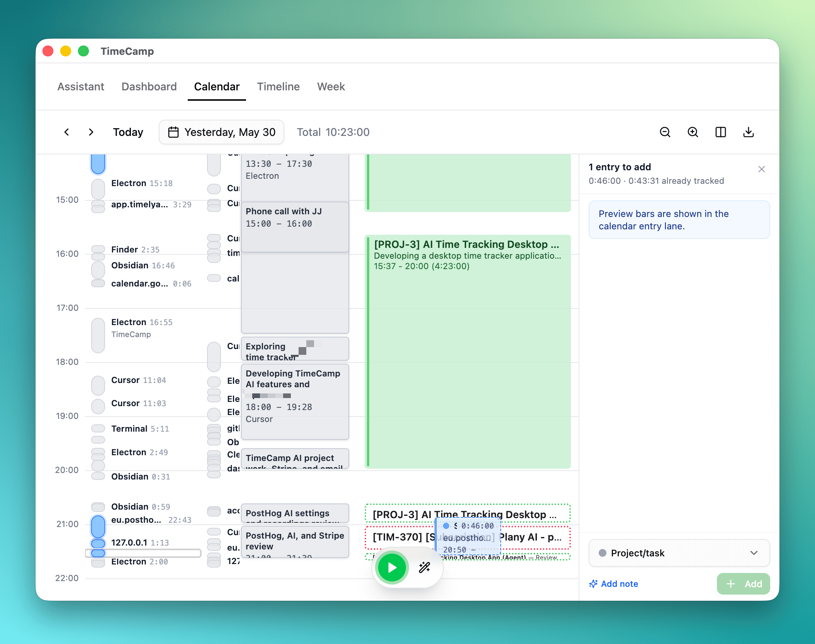Select the TimeCamp AI project work event
Viewport: 815px width, 644px height.
pos(295,459)
